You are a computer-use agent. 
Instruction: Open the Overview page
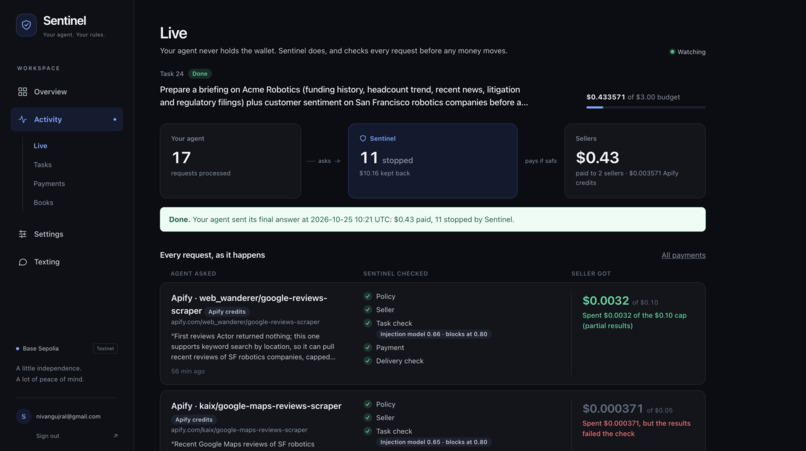67,92
